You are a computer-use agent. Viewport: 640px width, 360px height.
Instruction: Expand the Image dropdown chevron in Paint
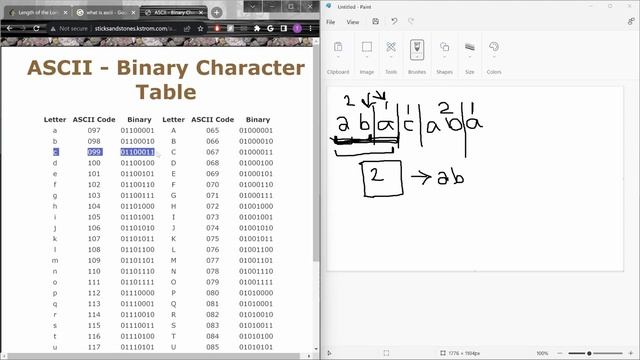367,57
